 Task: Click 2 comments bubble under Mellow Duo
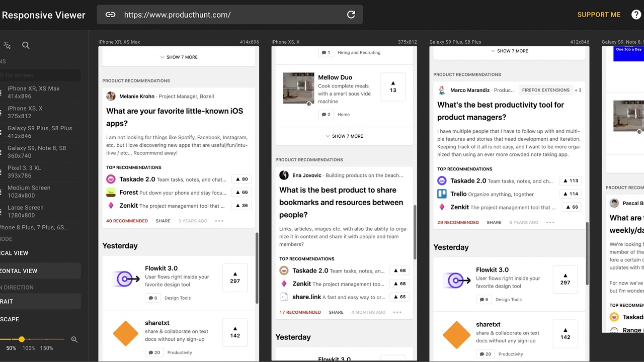[x=326, y=114]
